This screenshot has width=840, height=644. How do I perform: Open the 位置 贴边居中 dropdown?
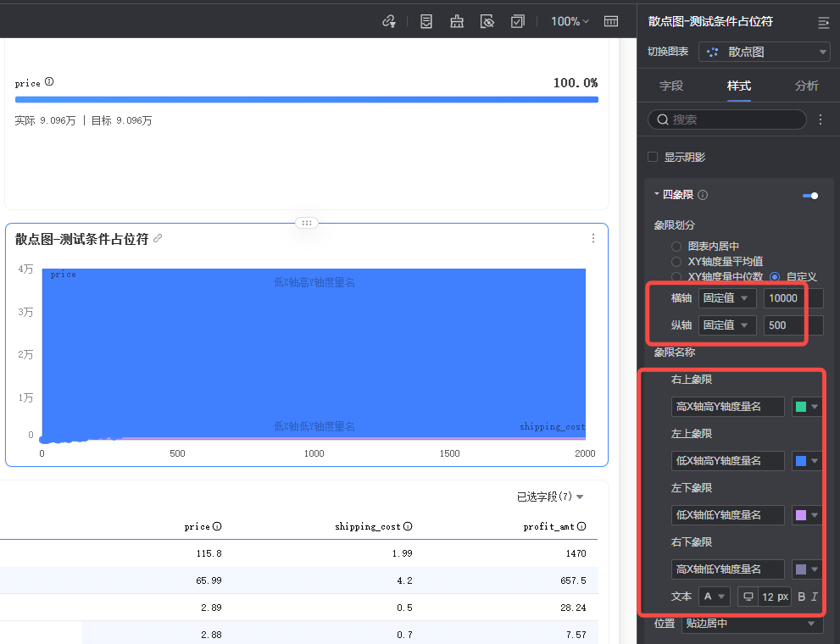point(752,624)
